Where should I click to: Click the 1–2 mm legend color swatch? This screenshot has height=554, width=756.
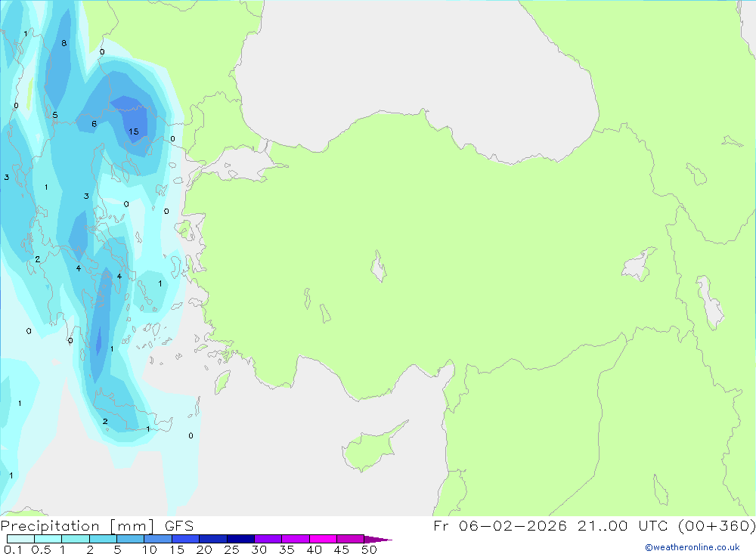pos(76,539)
